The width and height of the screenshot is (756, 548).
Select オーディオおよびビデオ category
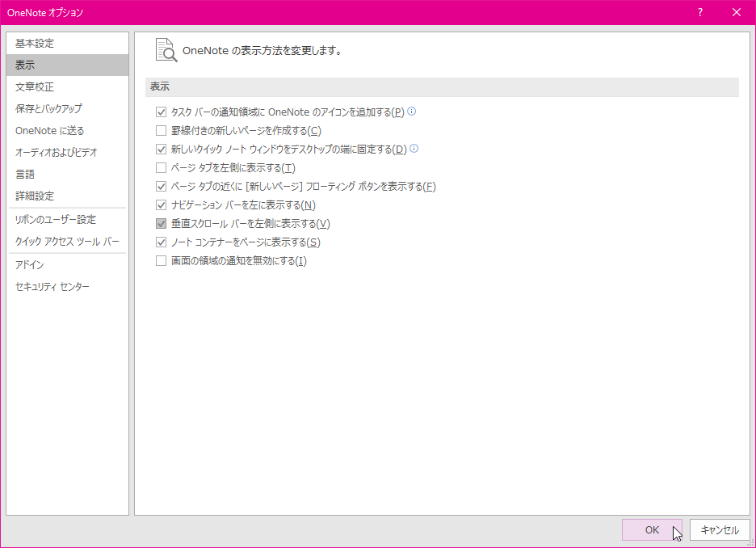pyautogui.click(x=68, y=153)
